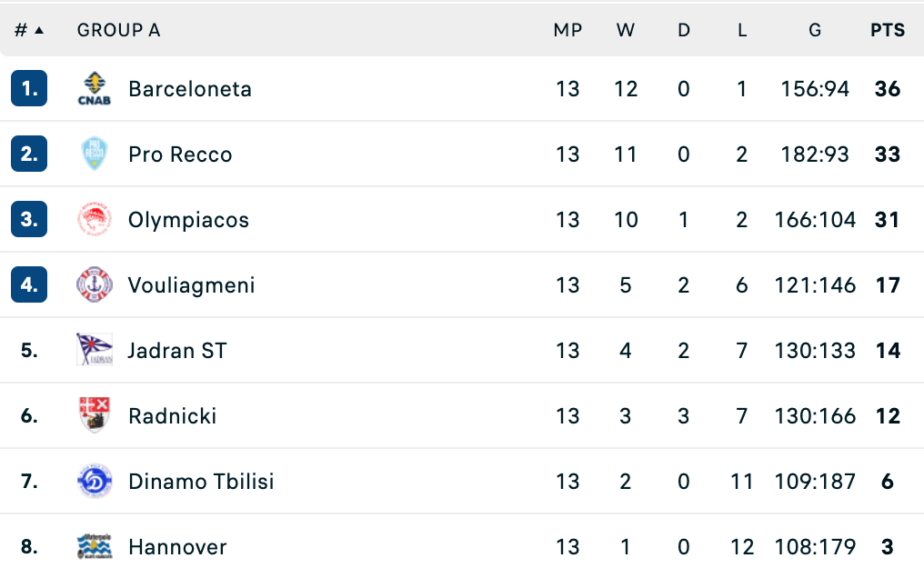
Task: Sort table by MP column header
Action: tap(567, 30)
